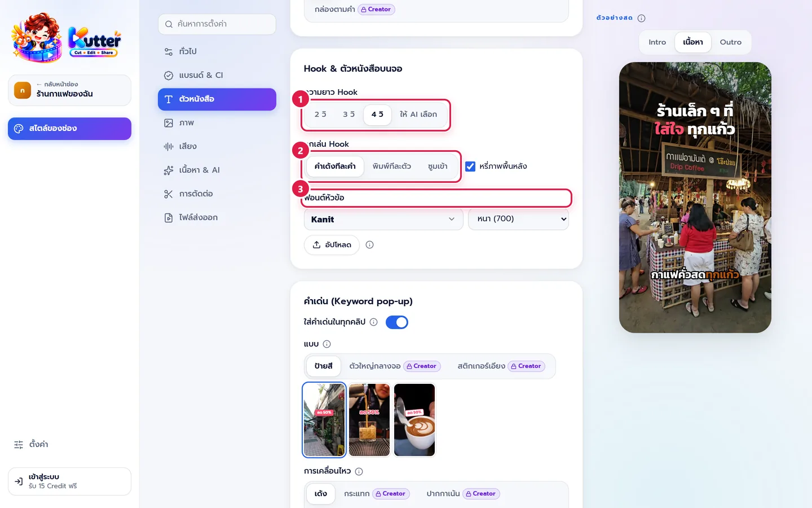Click เข้าสู่ระบบ login button
This screenshot has width=812, height=508.
tap(70, 481)
